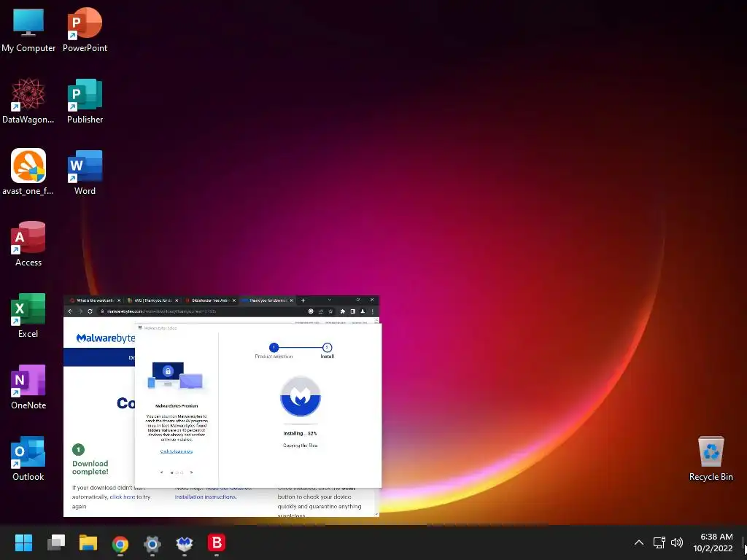Show next installer promo slide
747x560 pixels.
point(192,472)
